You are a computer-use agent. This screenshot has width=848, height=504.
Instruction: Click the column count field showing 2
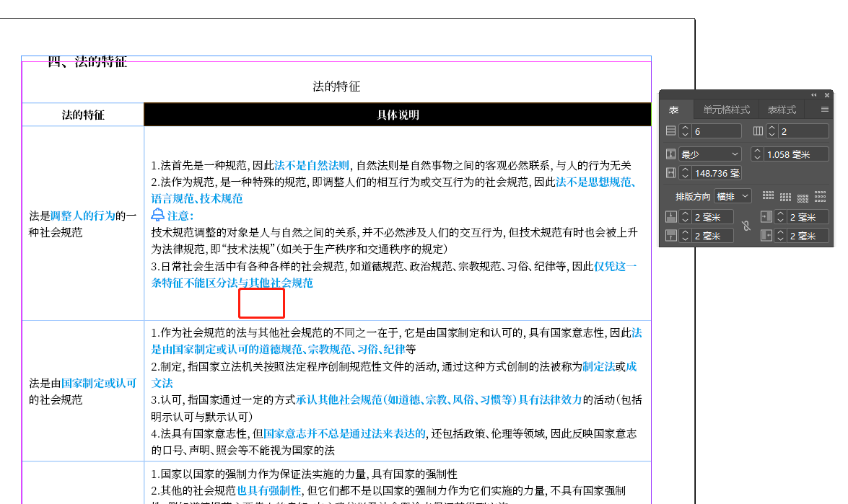(x=803, y=131)
